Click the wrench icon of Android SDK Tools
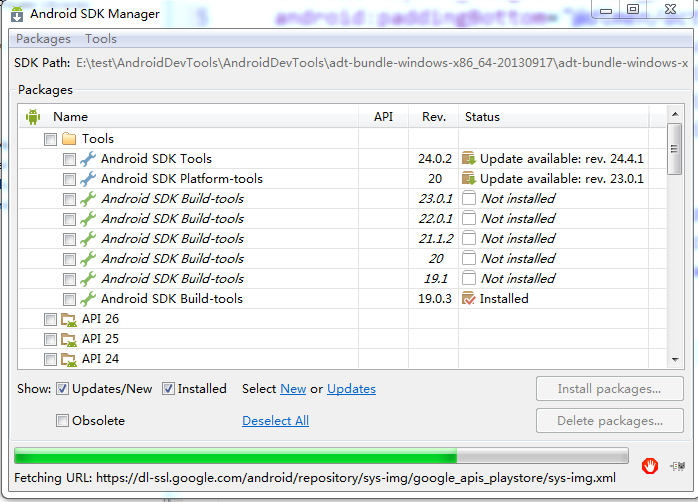 tap(88, 159)
